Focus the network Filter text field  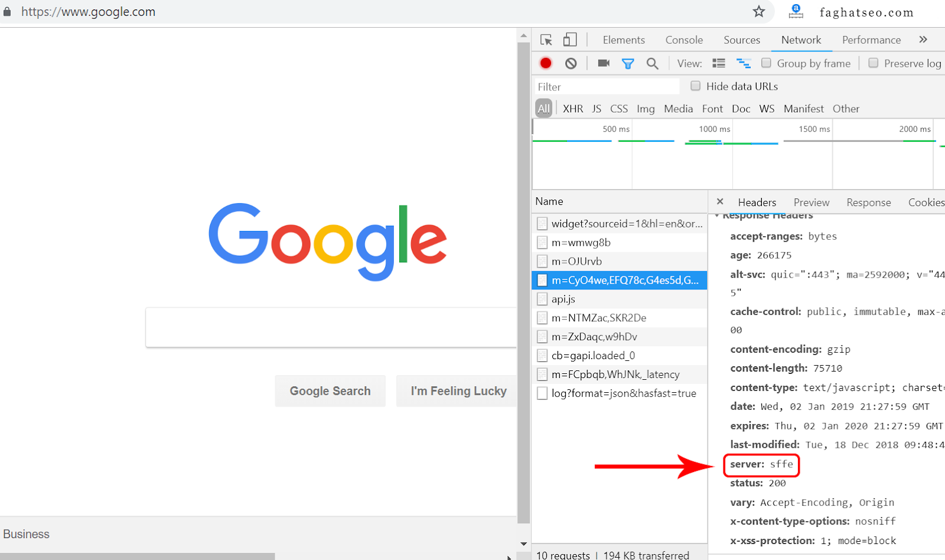point(607,87)
